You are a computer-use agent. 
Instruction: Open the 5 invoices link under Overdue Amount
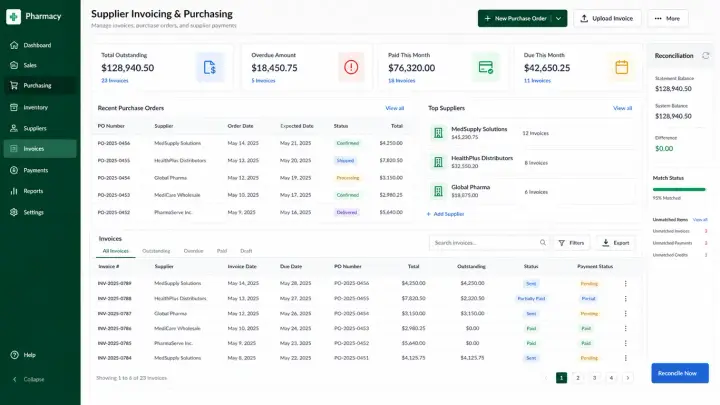click(x=263, y=80)
